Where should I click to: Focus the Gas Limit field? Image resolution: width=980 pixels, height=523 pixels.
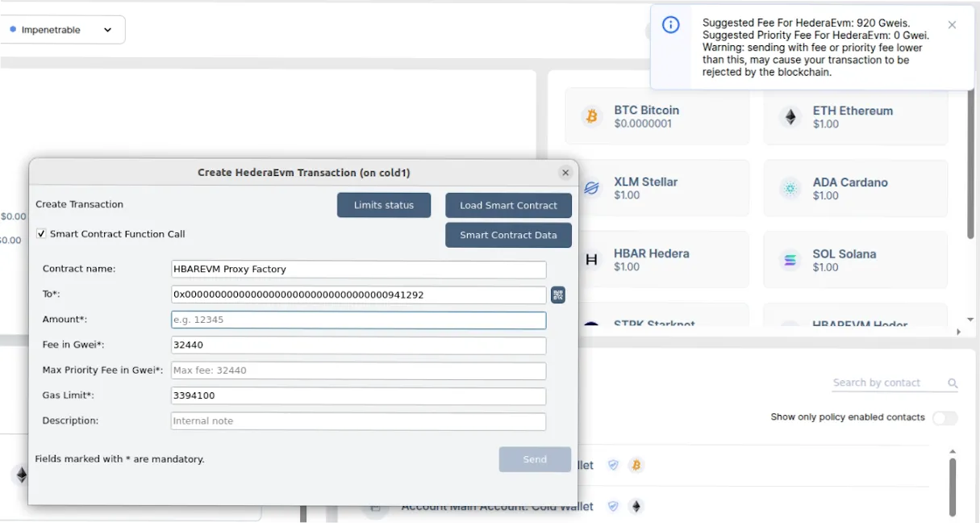[359, 396]
